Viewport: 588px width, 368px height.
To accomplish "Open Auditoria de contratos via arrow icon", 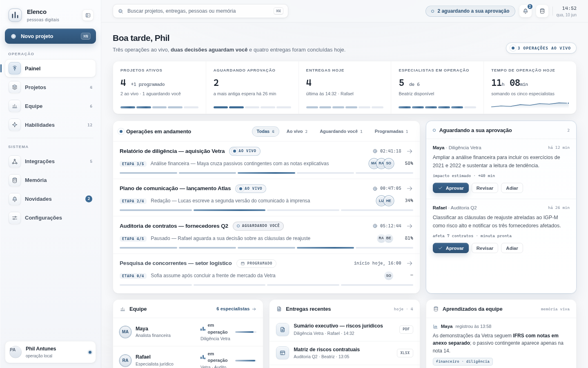I will click(x=410, y=226).
